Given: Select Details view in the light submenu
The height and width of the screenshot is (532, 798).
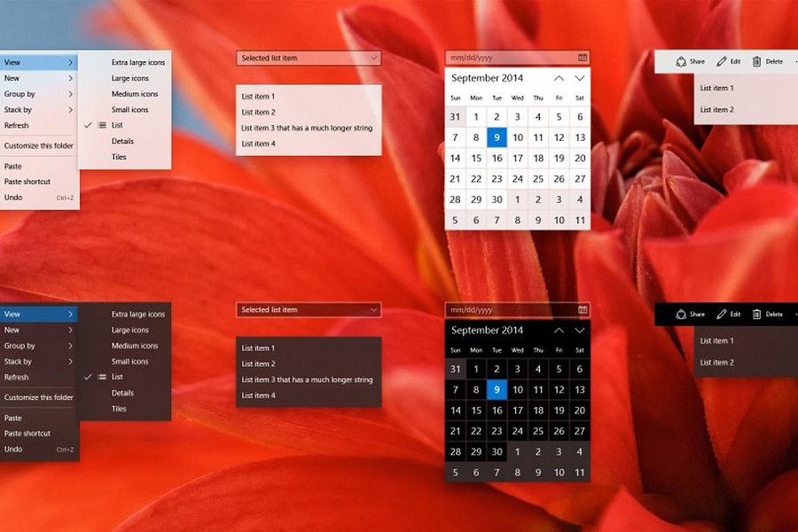Looking at the screenshot, I should click(122, 142).
